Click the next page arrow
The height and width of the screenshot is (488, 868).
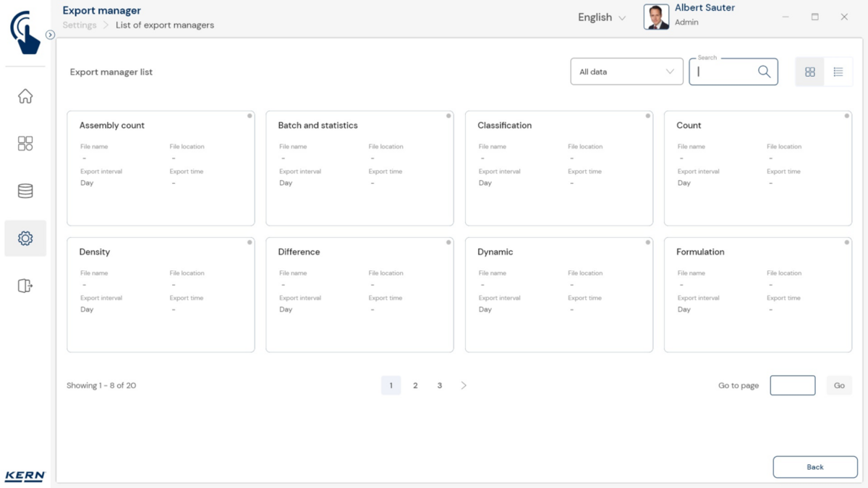[x=464, y=385]
